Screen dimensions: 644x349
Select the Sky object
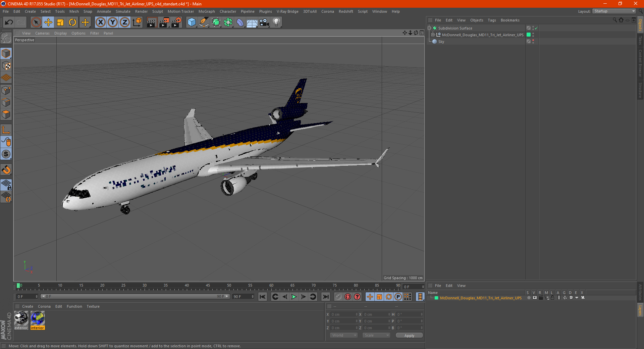click(x=441, y=42)
